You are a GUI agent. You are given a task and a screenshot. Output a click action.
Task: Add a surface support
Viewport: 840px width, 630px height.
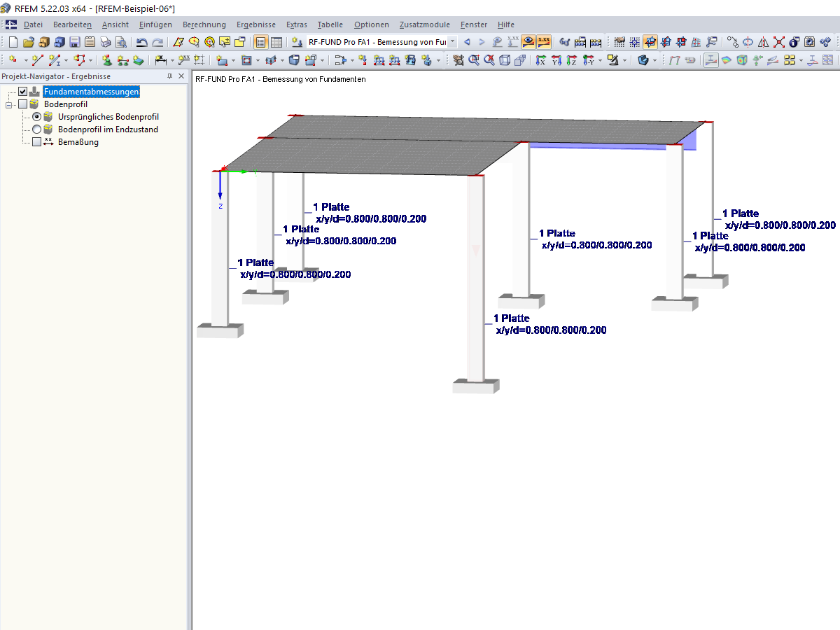(138, 60)
